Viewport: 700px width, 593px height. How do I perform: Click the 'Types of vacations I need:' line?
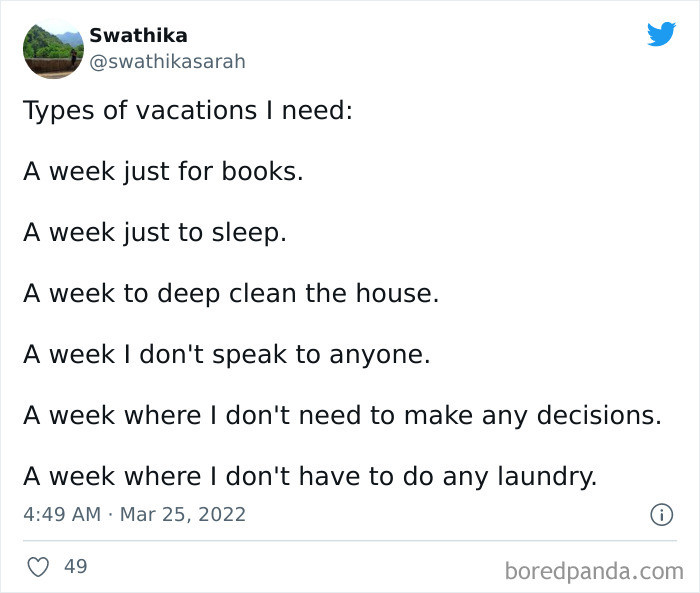188,110
